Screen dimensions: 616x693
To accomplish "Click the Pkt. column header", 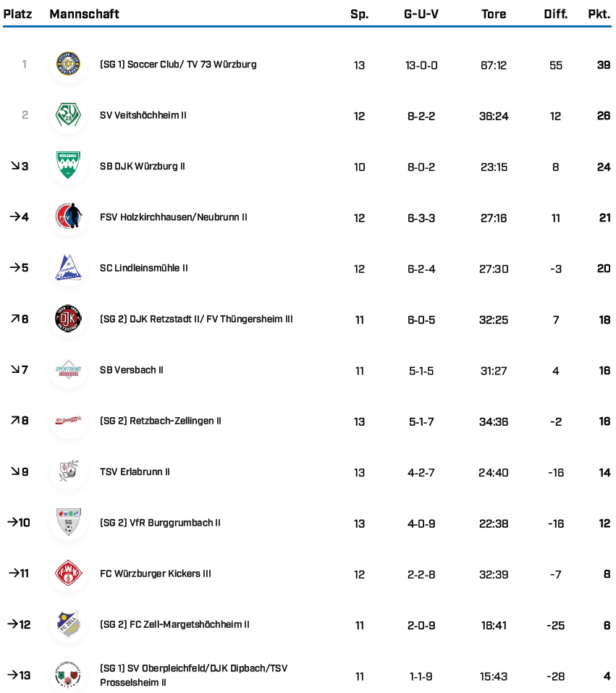I will click(x=599, y=14).
